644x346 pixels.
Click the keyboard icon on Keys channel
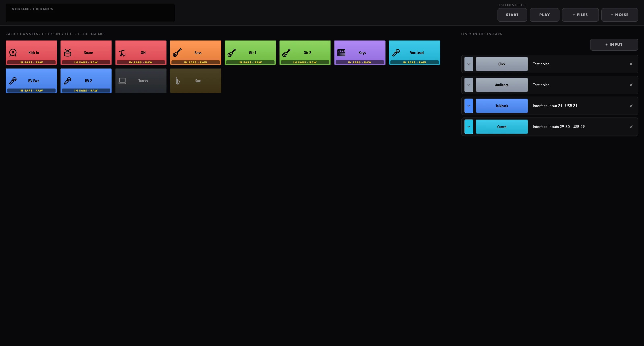341,53
